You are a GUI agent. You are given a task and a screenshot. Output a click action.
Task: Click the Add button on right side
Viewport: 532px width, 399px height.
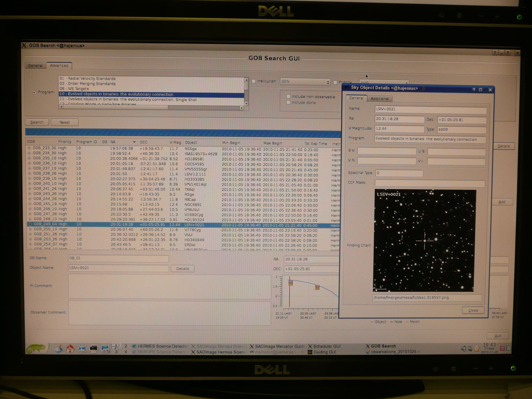point(502,202)
